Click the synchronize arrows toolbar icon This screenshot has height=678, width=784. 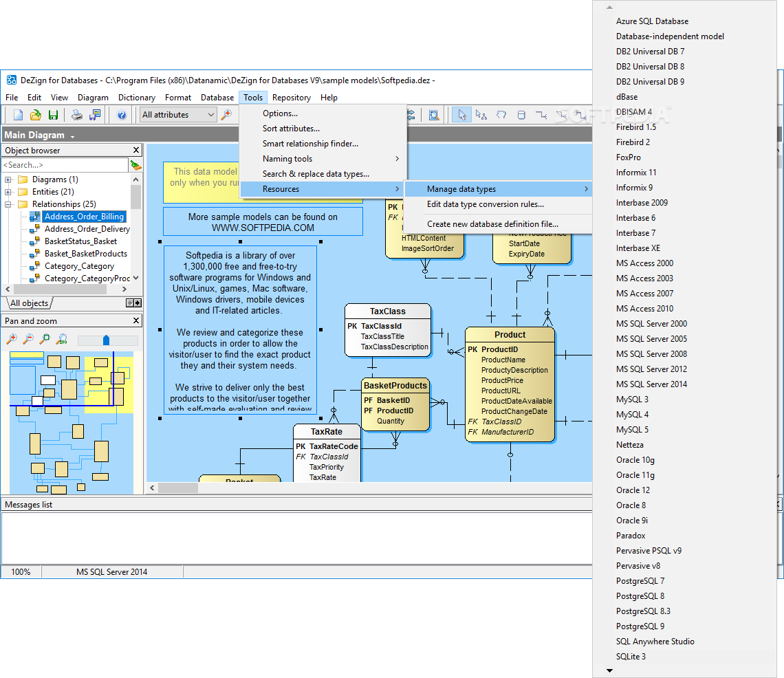[411, 115]
